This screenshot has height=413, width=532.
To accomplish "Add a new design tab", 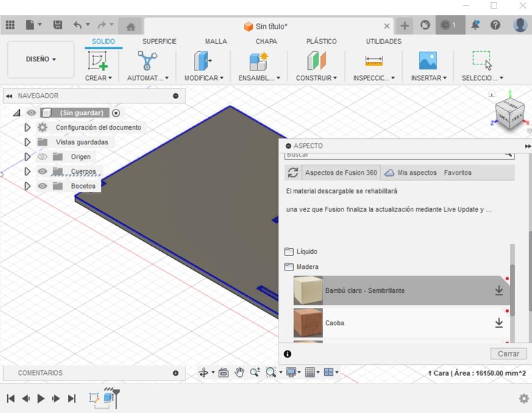I will coord(405,25).
